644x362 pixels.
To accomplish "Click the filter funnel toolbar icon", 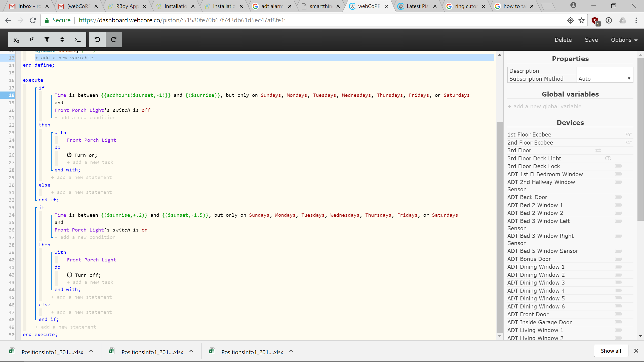I will [47, 40].
